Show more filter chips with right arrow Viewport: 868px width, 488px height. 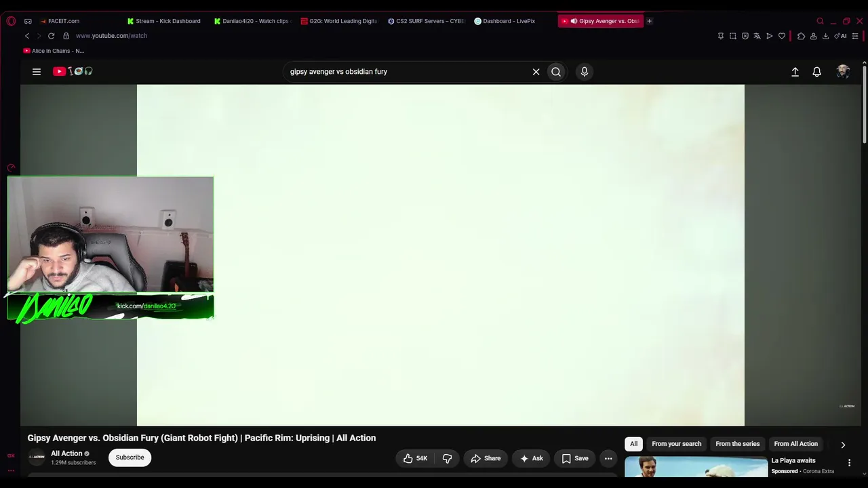(843, 445)
